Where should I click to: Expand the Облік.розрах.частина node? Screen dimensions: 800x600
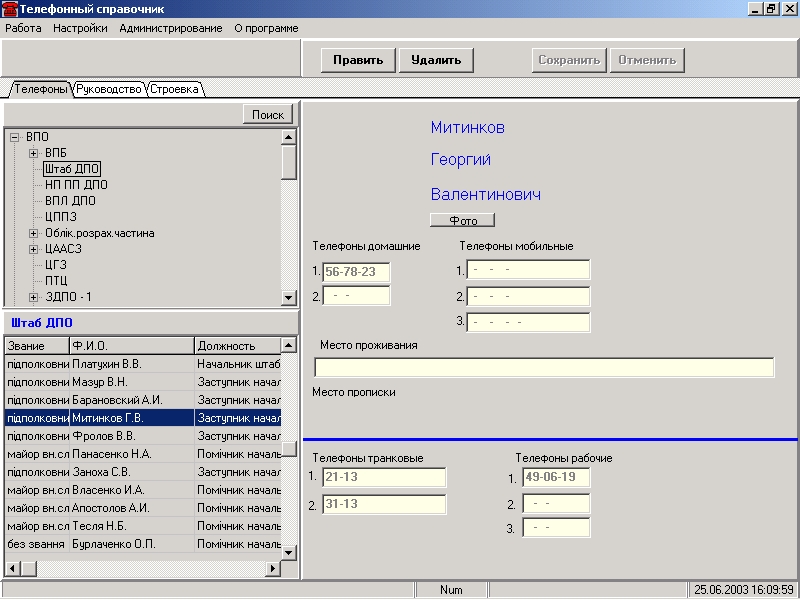click(34, 233)
